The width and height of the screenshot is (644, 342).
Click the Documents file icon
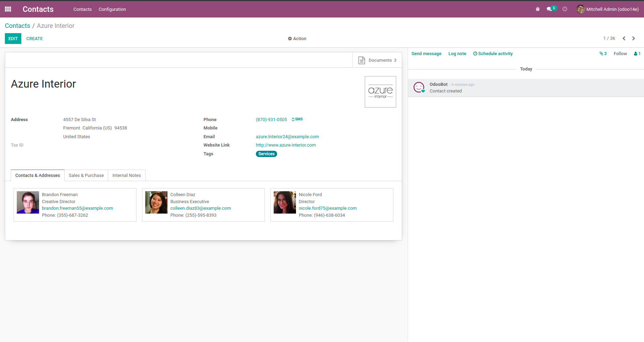362,60
